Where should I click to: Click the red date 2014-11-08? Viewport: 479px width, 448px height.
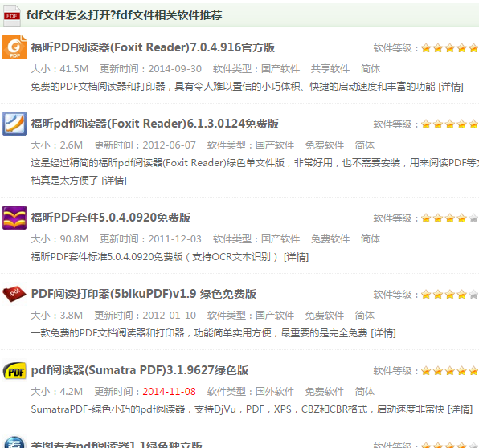point(170,392)
